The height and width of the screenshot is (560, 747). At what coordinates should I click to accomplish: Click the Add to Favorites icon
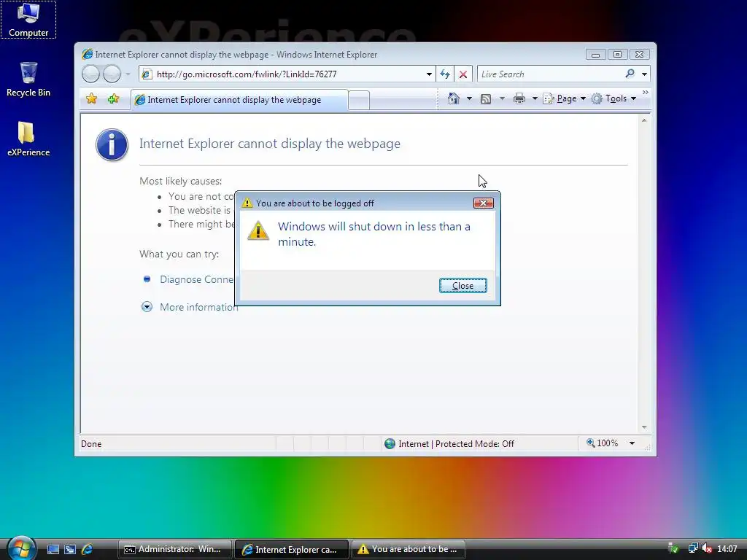click(x=113, y=99)
